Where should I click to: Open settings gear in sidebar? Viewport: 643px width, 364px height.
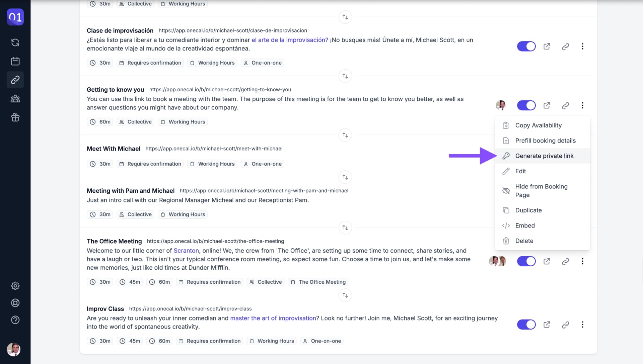(15, 286)
